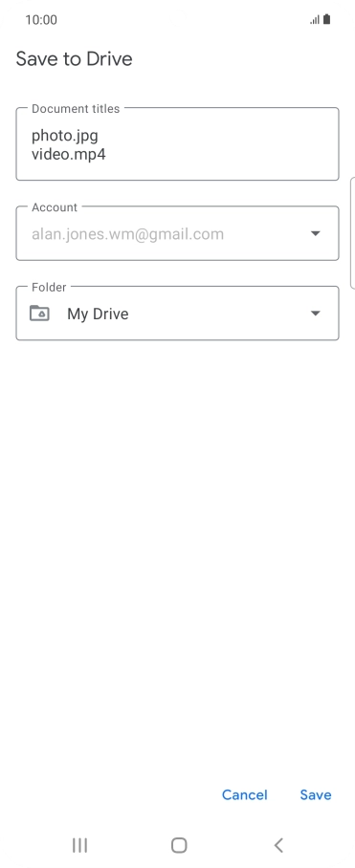Screen dimensions: 355x868
Task: Tap the Save to Drive heading
Action: coord(75,58)
